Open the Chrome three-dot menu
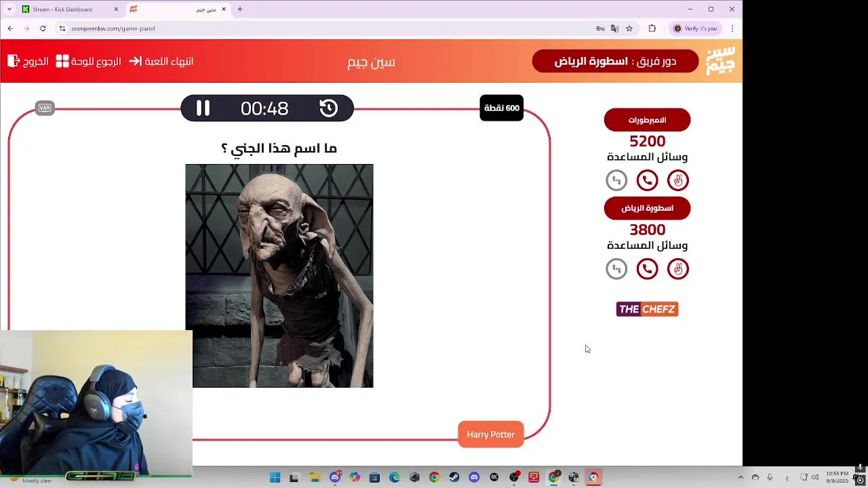 pyautogui.click(x=732, y=28)
